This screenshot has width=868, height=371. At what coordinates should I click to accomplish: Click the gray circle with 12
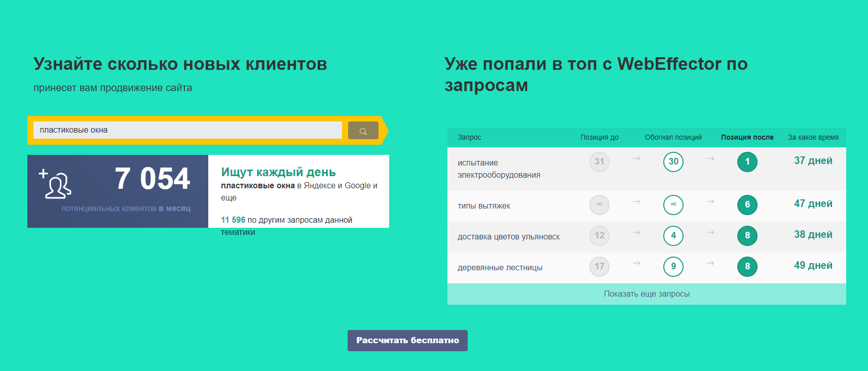pos(599,236)
